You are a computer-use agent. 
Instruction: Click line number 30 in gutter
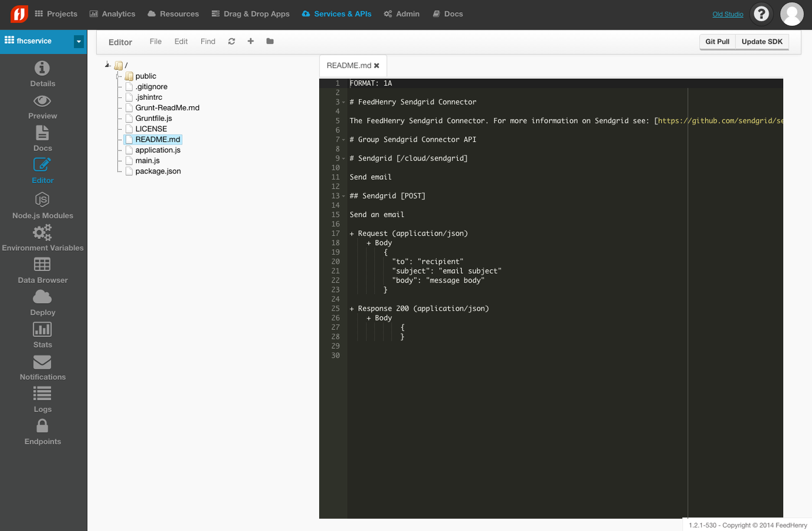pyautogui.click(x=335, y=356)
